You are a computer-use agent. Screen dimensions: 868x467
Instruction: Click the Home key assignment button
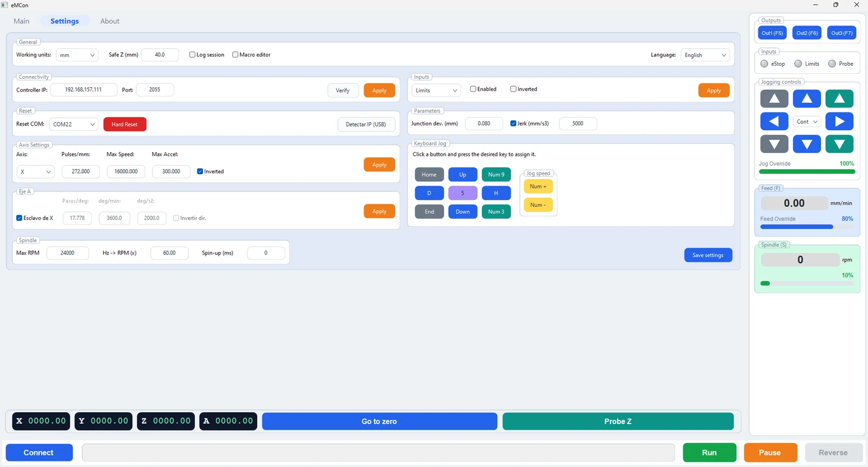click(x=429, y=174)
